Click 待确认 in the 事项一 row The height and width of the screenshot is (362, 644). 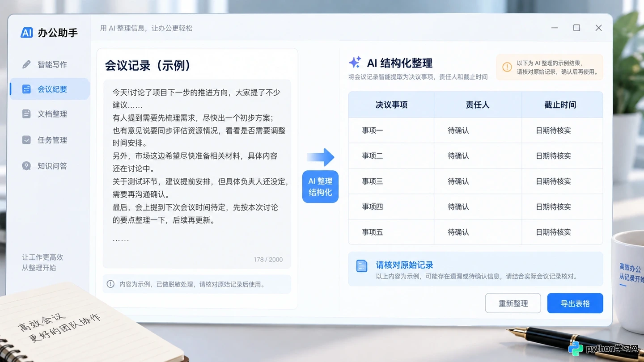(x=458, y=130)
